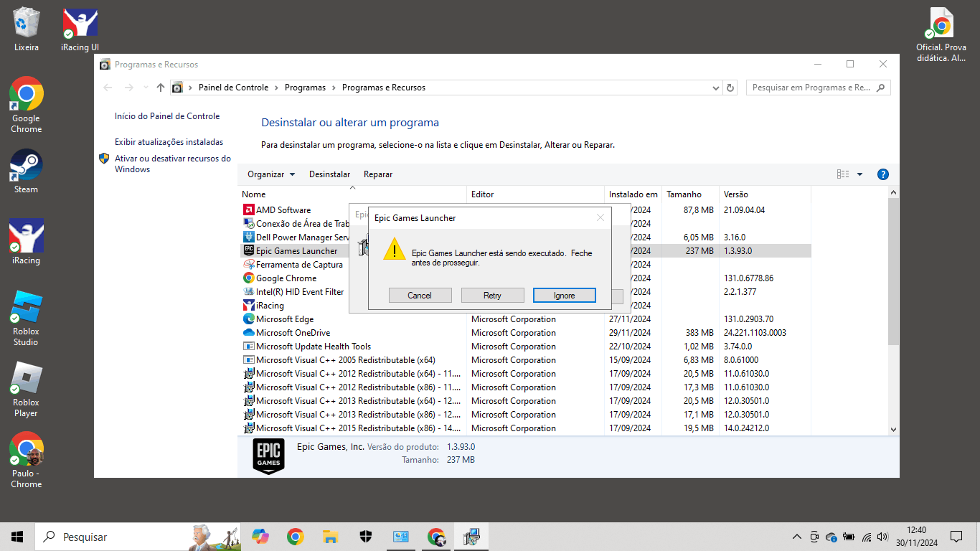Viewport: 980px width, 551px height.
Task: Open the Lixeira recycle bin desktop icon
Action: click(x=27, y=29)
